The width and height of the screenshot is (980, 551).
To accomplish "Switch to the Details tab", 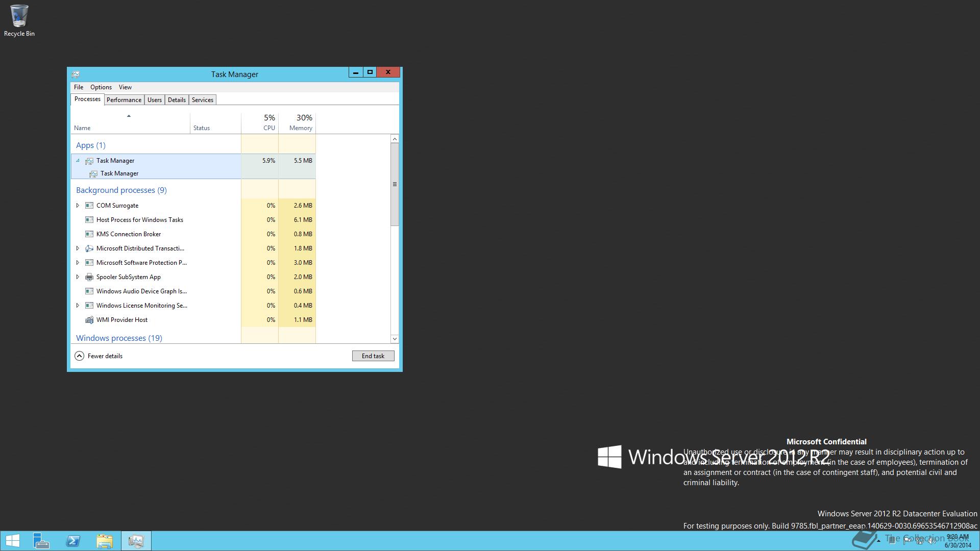I will coord(177,100).
